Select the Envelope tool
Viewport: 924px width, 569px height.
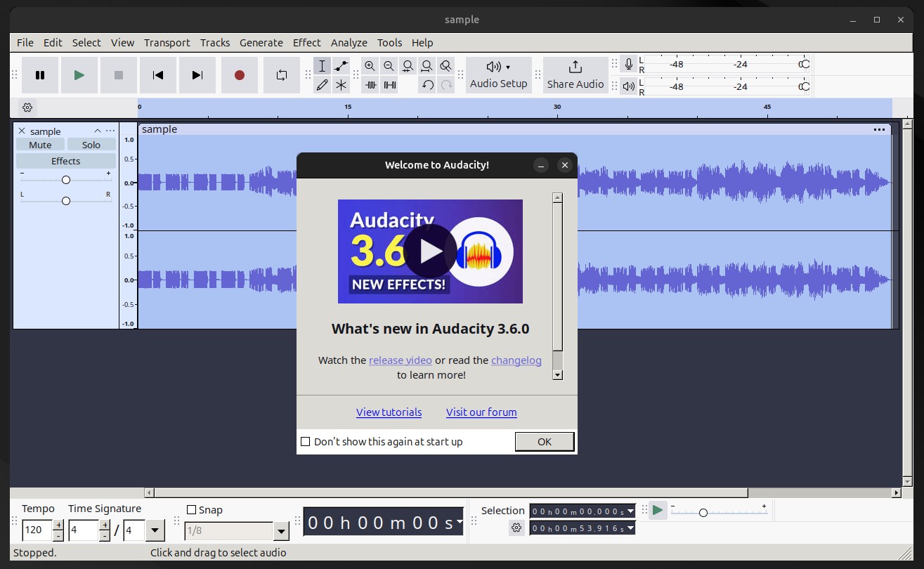341,66
